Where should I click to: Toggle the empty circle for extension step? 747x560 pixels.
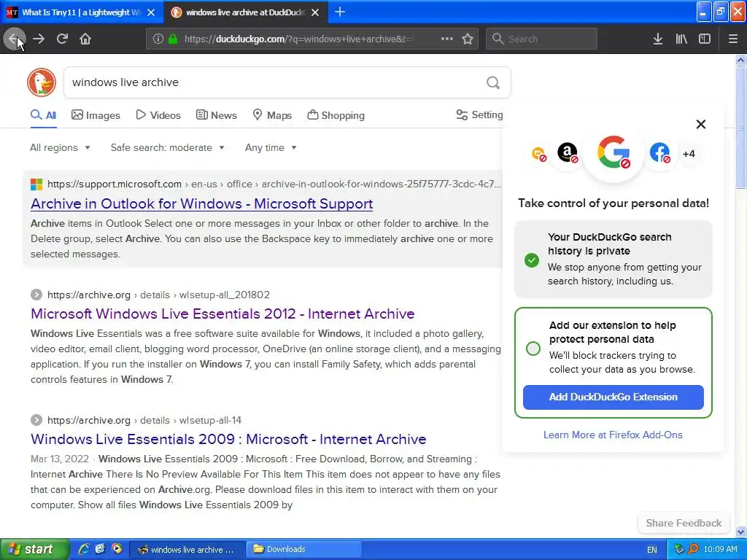point(533,349)
